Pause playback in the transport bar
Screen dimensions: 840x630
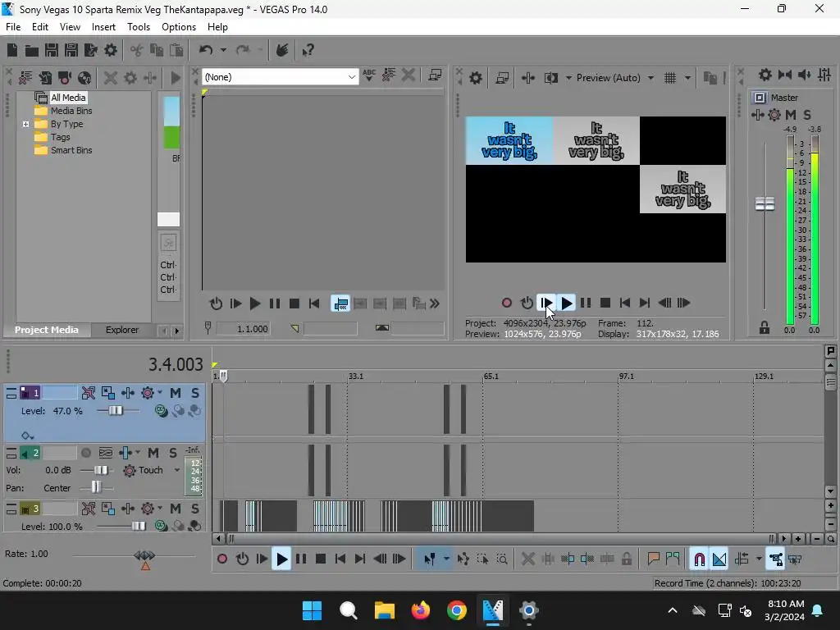[301, 559]
